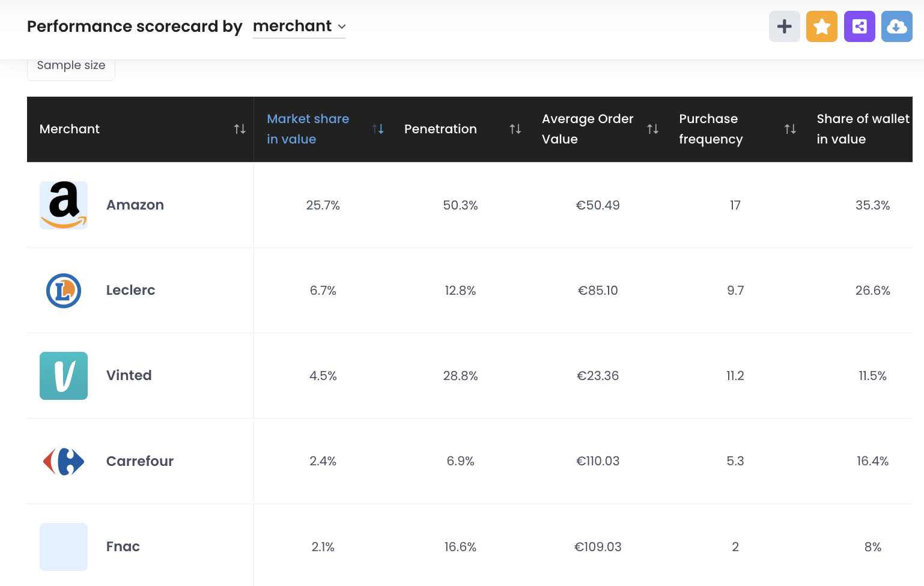
Task: Click Leclerc's 26.6% share of wallet
Action: point(873,291)
